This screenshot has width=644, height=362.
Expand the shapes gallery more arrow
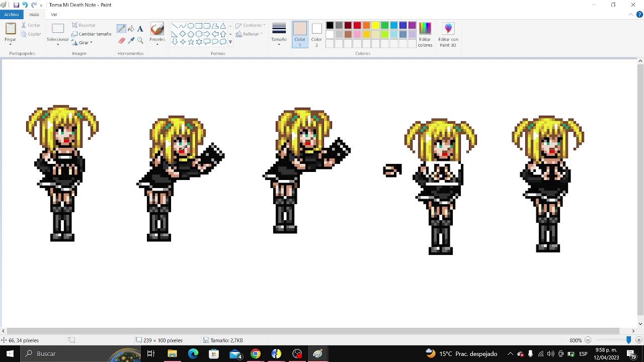tap(230, 42)
